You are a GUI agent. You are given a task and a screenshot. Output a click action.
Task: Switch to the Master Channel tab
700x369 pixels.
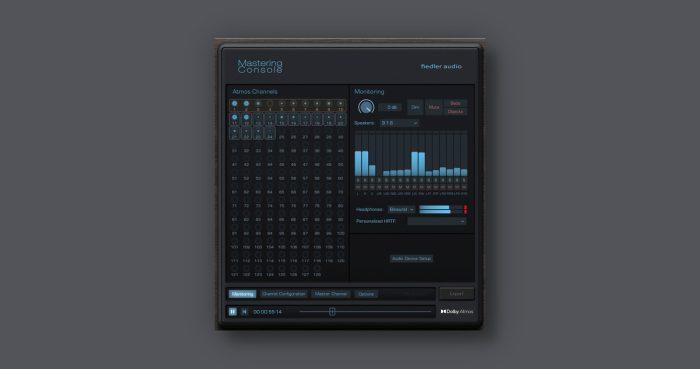[331, 294]
